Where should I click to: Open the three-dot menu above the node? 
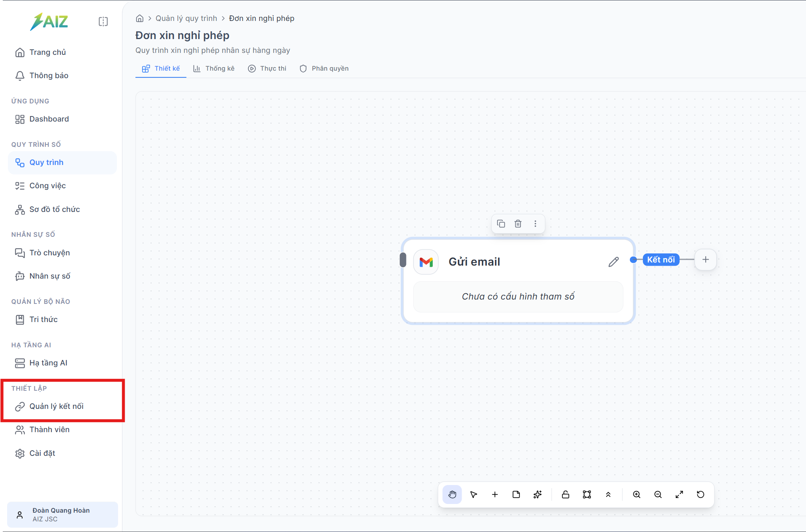point(535,224)
